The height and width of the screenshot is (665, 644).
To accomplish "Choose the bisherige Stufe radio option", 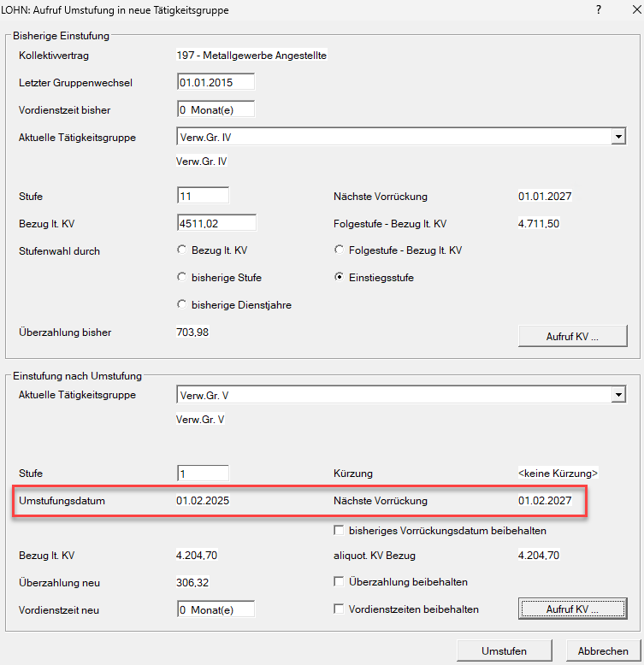I will coord(181,278).
